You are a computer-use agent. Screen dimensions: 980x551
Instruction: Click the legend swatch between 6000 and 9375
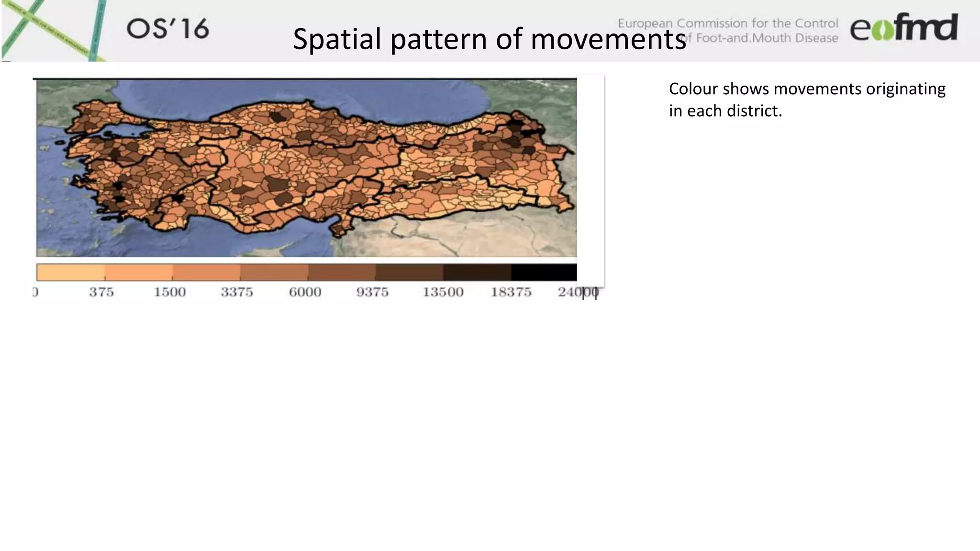(x=341, y=272)
